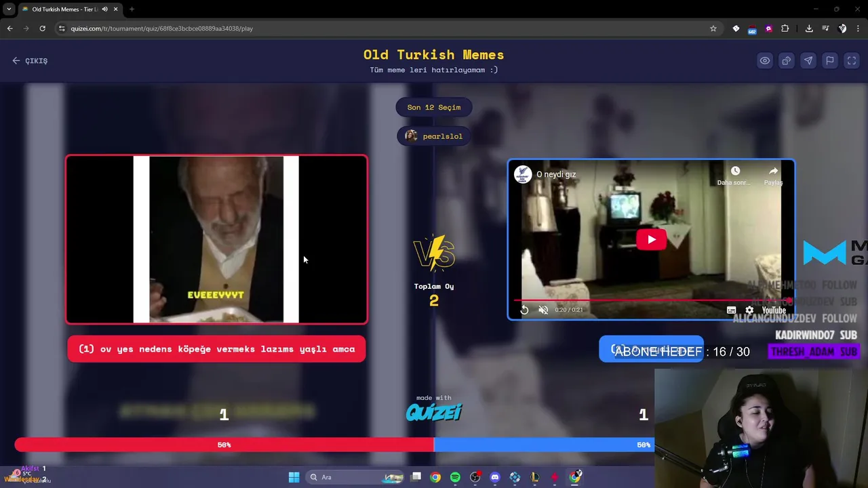Mute tab via speaker icon on tab
The width and height of the screenshot is (868, 488).
coord(104,9)
